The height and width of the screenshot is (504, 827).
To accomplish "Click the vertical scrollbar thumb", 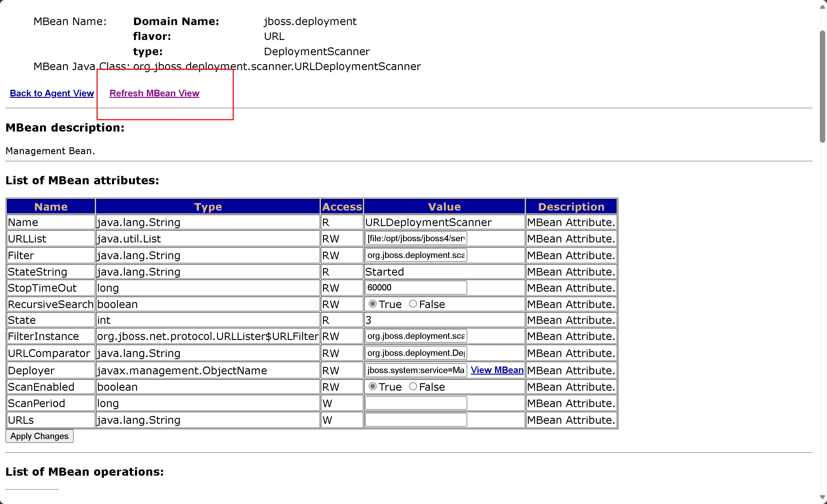I will point(822,87).
